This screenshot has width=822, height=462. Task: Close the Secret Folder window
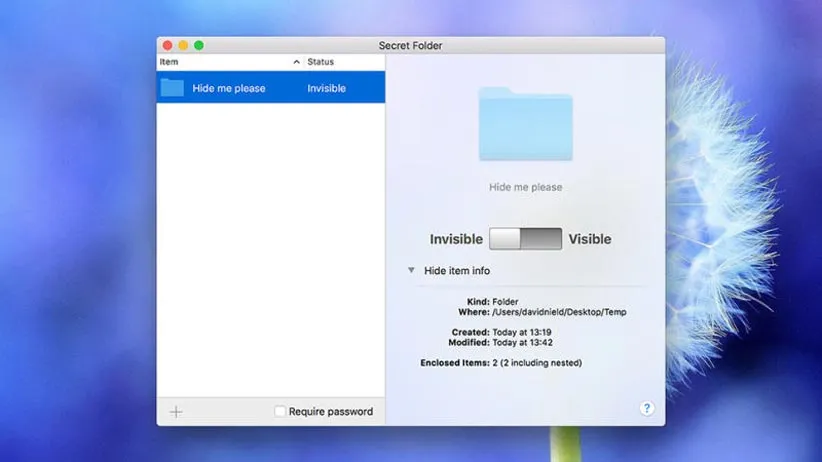167,45
